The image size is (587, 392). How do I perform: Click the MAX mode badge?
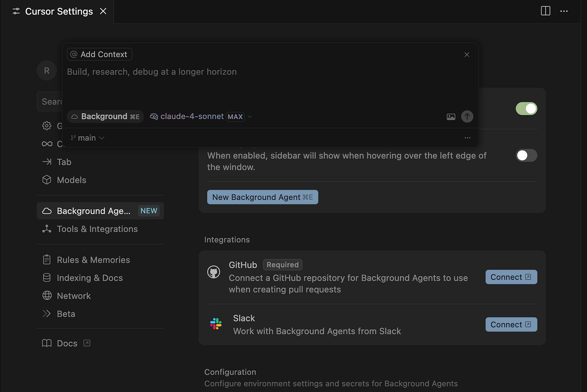pyautogui.click(x=235, y=117)
